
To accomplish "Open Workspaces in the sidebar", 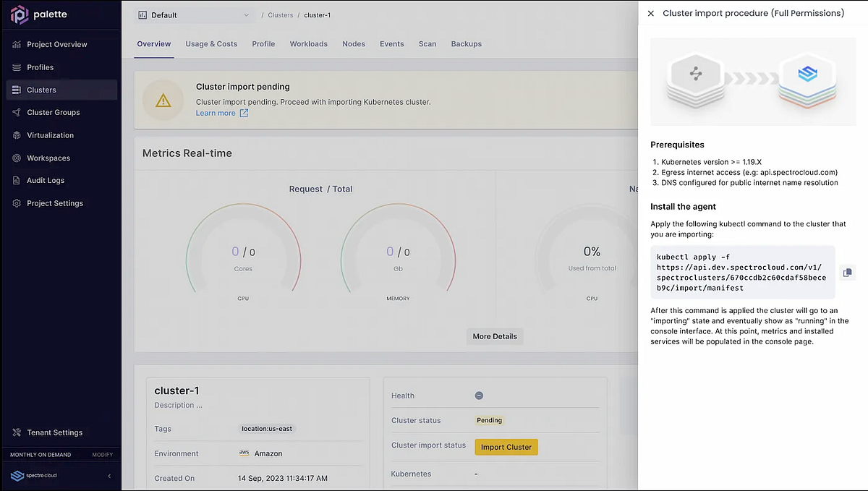I will [x=48, y=158].
